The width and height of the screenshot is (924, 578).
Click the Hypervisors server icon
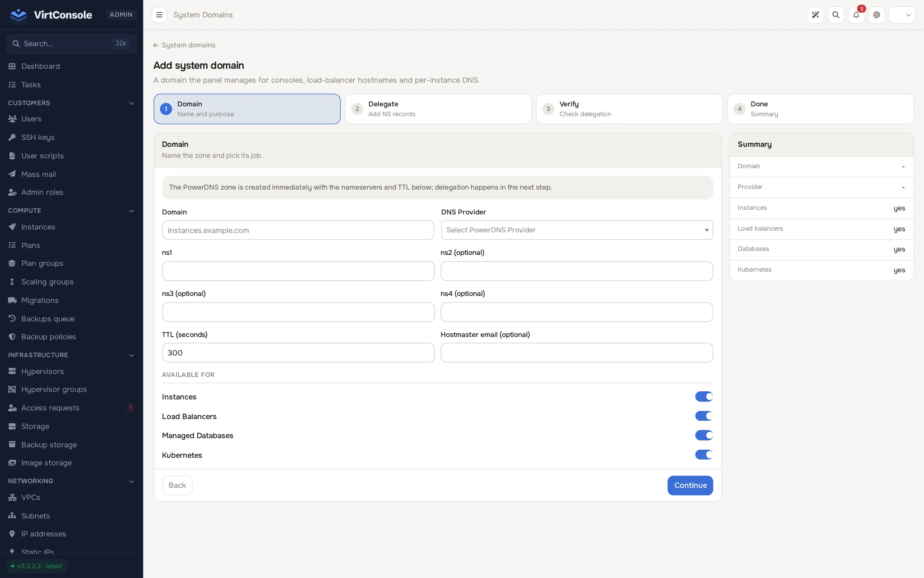[x=12, y=371]
